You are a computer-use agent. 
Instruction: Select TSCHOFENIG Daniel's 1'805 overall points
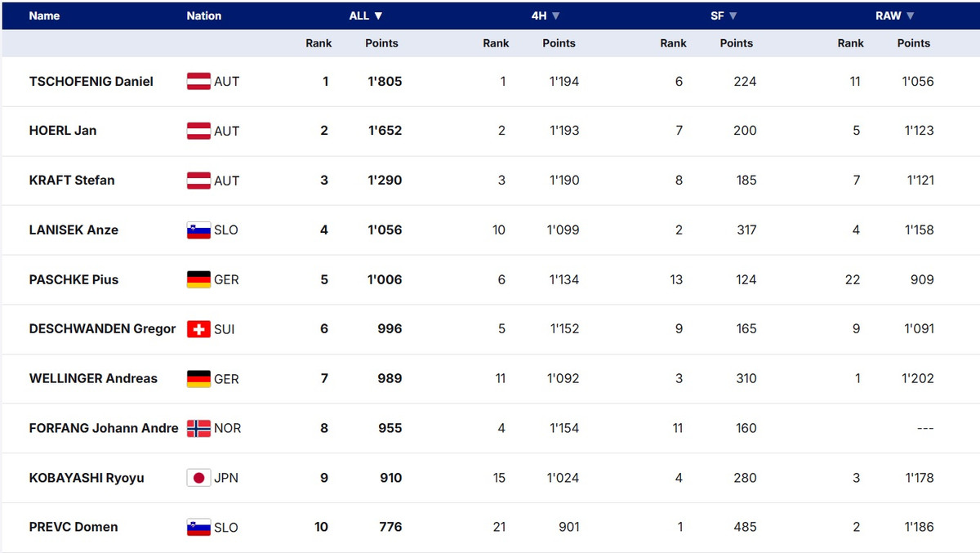[x=385, y=81]
